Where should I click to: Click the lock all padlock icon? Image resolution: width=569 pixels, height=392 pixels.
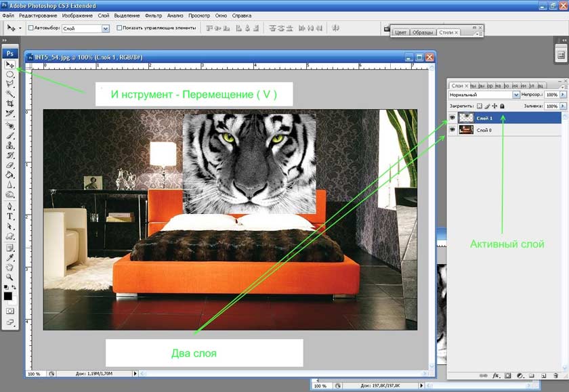coord(503,106)
